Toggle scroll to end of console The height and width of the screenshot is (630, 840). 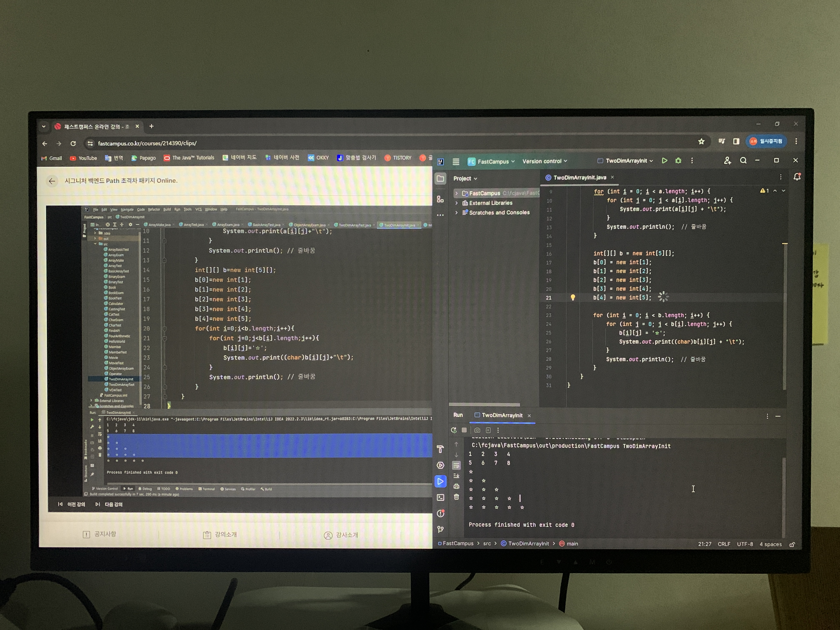[x=456, y=476]
